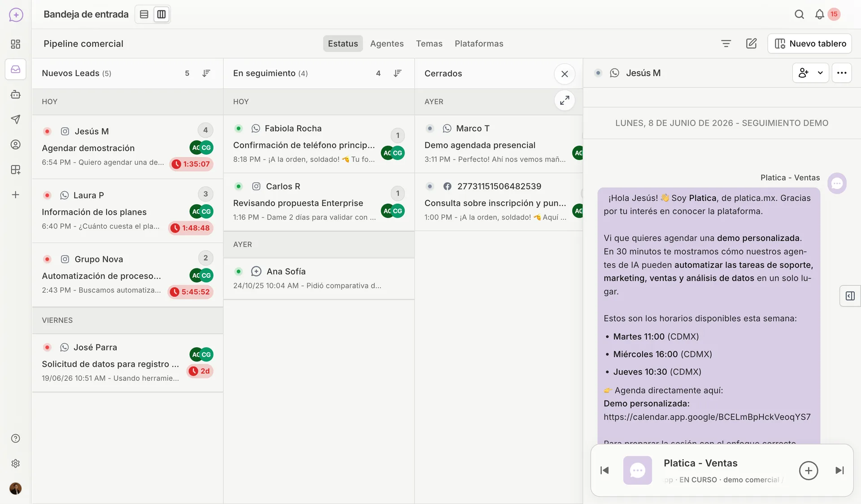Select the Plataformas tab
Screen dimensions: 861x504
tap(479, 43)
